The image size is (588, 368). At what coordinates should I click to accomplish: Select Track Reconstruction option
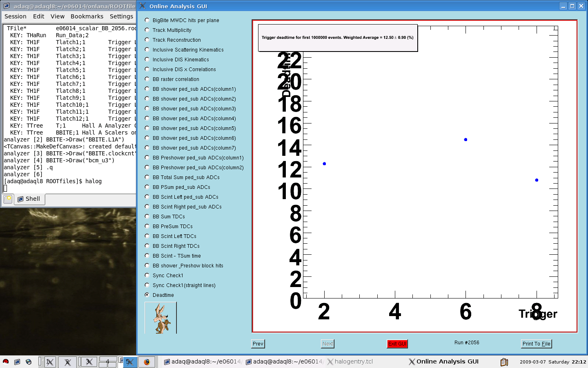[x=173, y=40]
